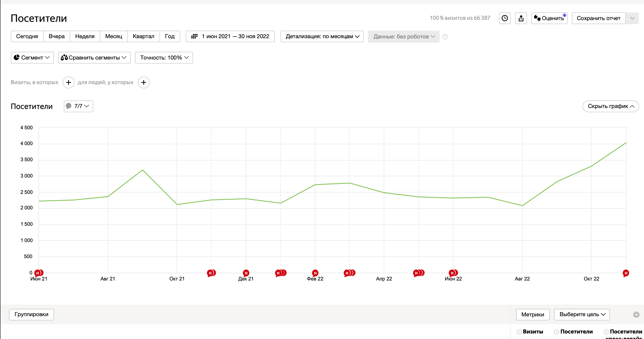Click the Окт 22 axis label
This screenshot has height=339, width=644.
591,279
